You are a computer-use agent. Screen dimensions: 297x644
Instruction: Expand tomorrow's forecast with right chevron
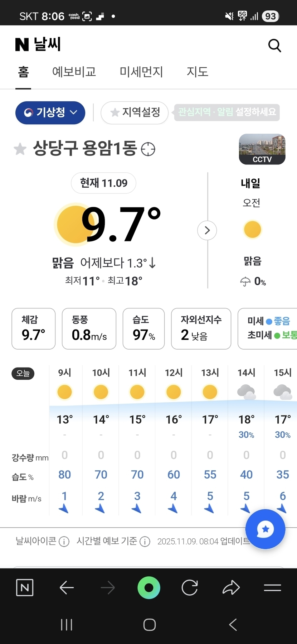(x=207, y=230)
